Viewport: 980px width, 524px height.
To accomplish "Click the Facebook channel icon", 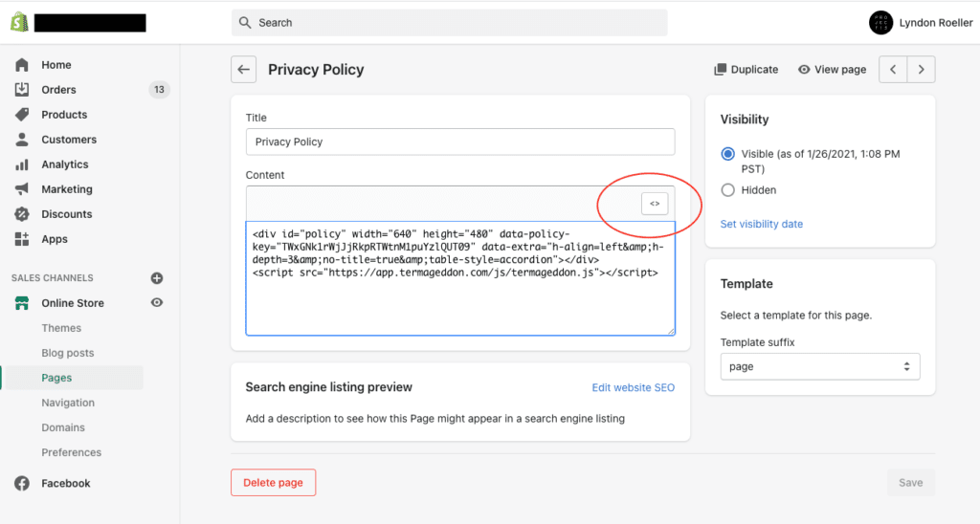I will [22, 483].
